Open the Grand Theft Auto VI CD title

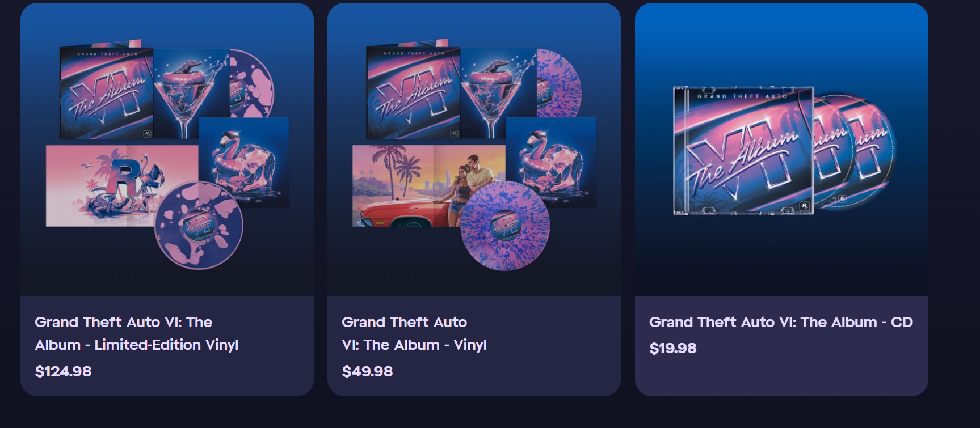[x=781, y=322]
